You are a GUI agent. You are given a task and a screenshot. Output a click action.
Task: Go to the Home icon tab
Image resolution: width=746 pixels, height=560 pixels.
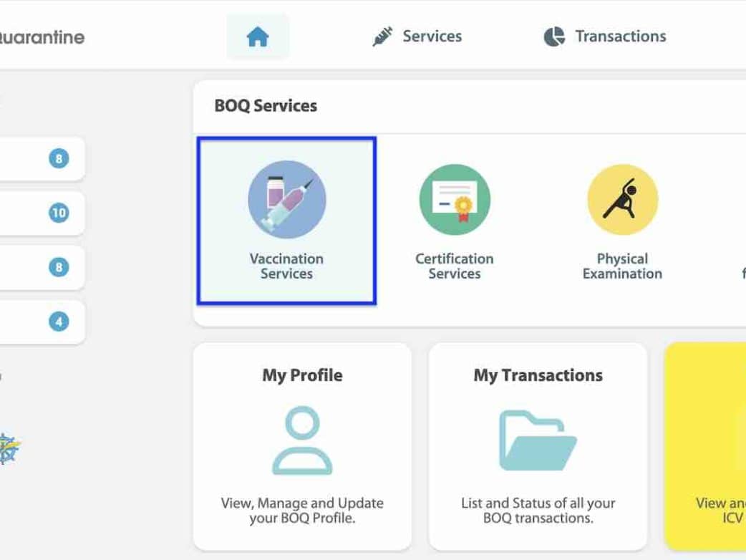258,37
